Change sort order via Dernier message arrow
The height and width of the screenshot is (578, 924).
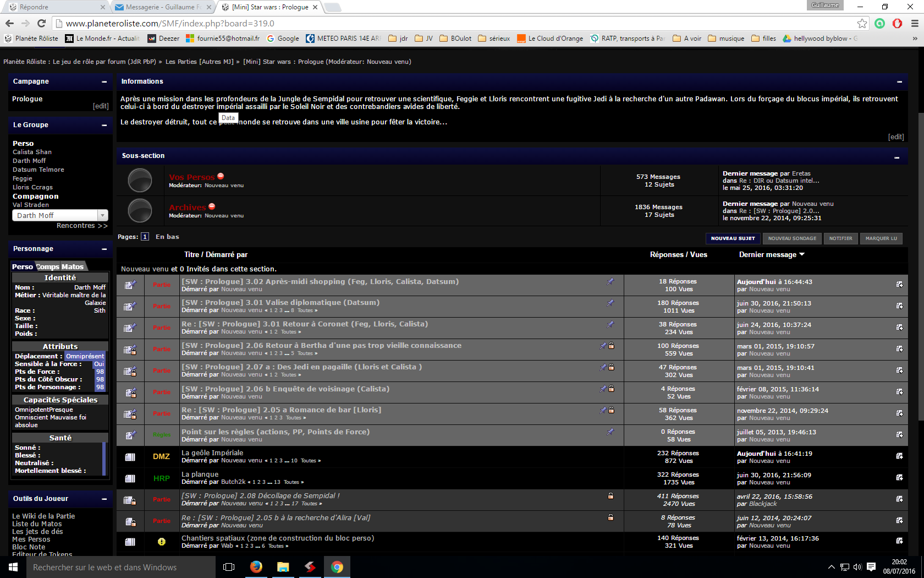point(802,254)
